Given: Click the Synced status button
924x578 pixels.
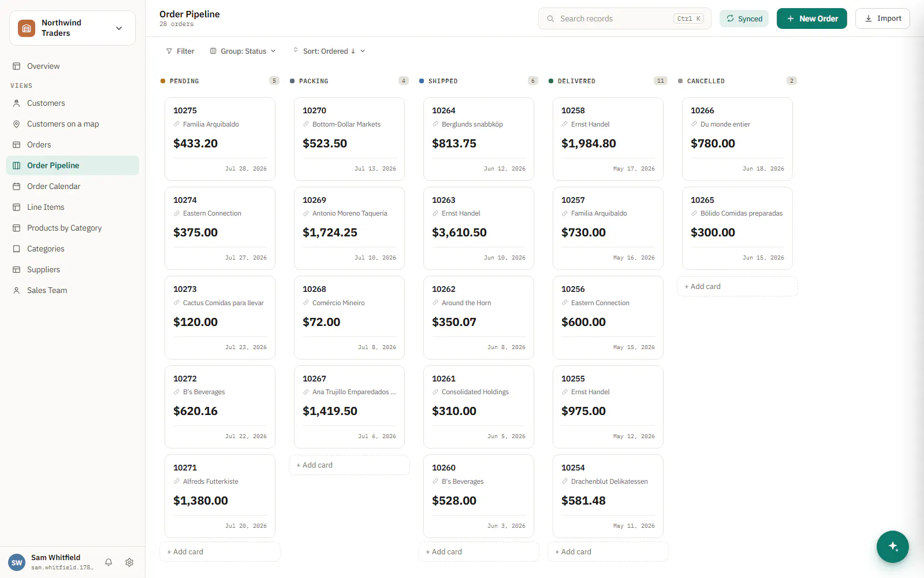Looking at the screenshot, I should (x=744, y=18).
